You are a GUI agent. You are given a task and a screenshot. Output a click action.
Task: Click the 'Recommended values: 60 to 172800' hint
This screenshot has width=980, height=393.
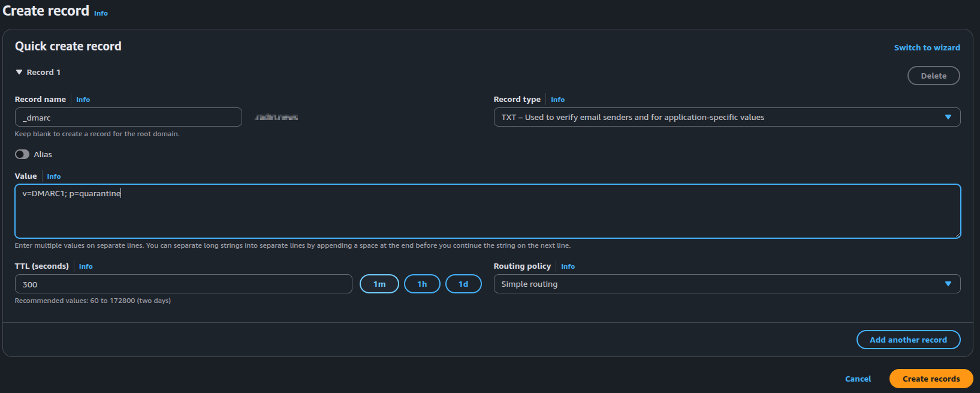93,301
